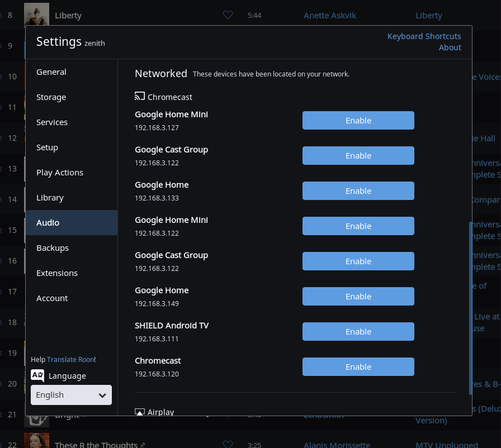501x448 pixels.
Task: Switch to the Library settings tab
Action: [x=50, y=197]
